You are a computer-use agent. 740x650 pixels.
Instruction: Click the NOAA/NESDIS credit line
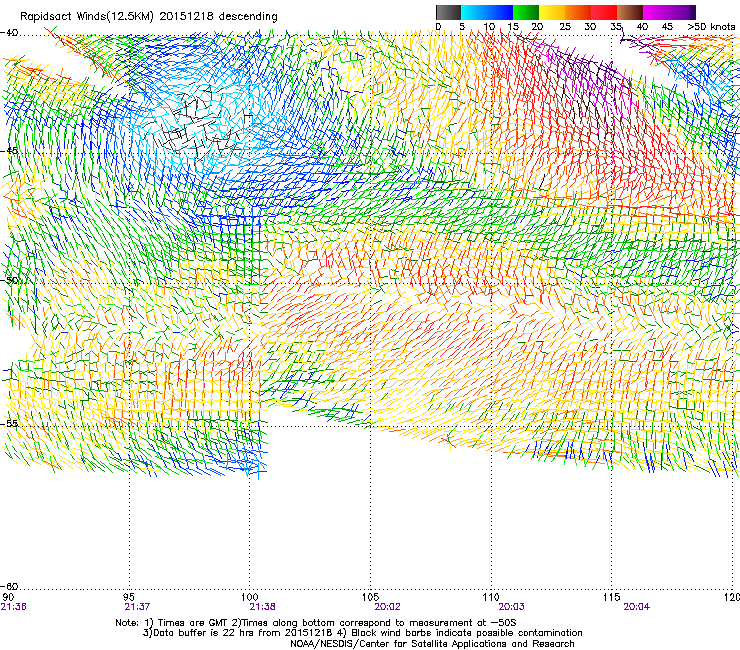pyautogui.click(x=432, y=644)
